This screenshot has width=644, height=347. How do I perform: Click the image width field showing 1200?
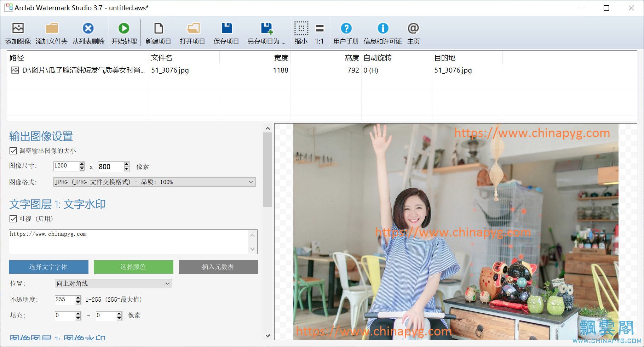[x=66, y=166]
